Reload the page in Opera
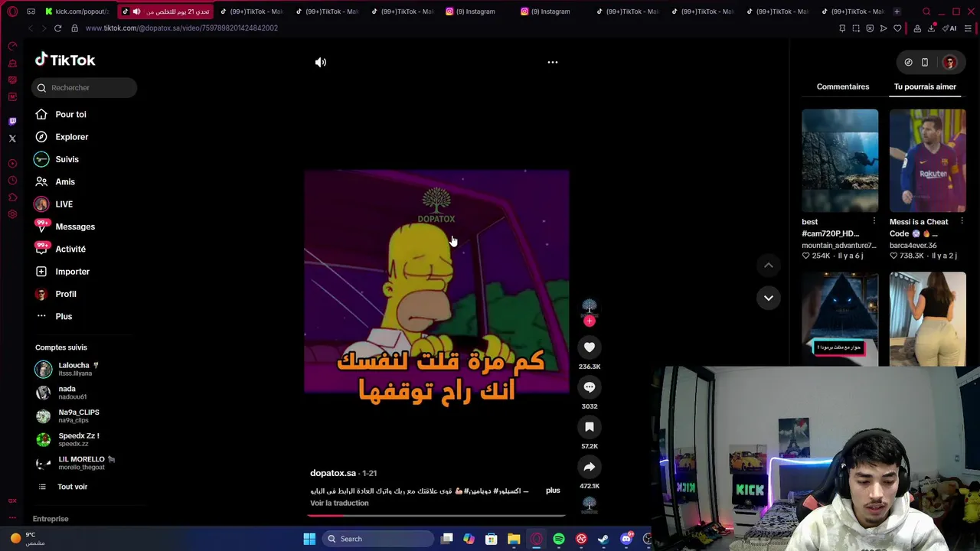980x551 pixels. click(57, 28)
